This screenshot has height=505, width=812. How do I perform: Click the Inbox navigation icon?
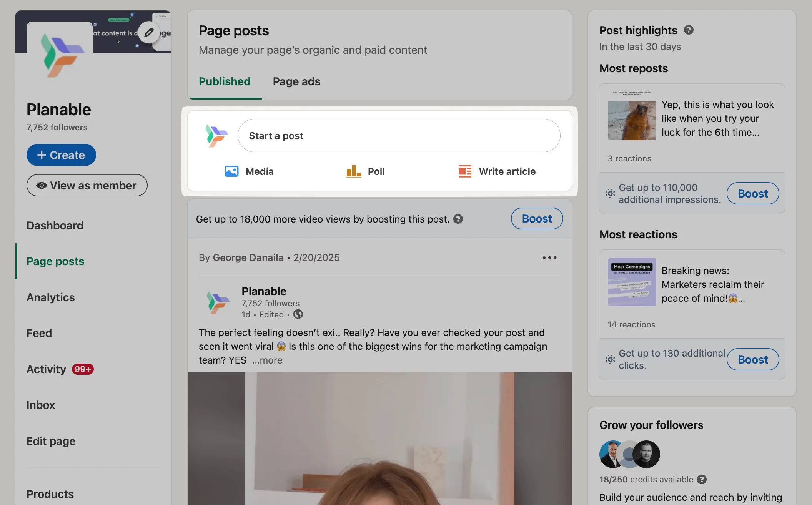tap(40, 405)
